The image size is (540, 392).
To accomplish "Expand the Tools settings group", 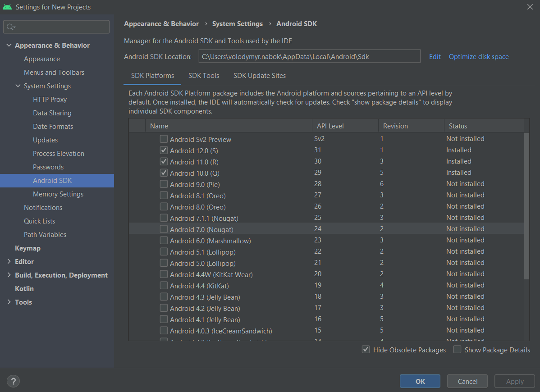I will [9, 302].
